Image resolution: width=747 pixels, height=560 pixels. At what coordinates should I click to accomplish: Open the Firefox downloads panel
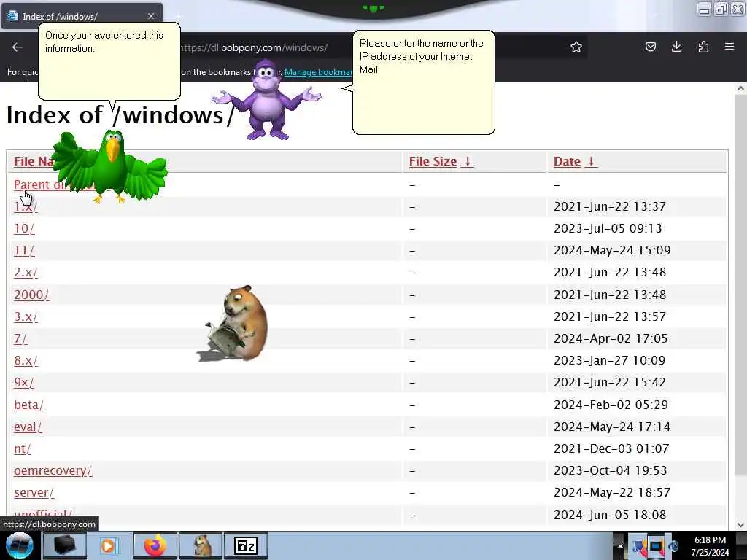[676, 47]
